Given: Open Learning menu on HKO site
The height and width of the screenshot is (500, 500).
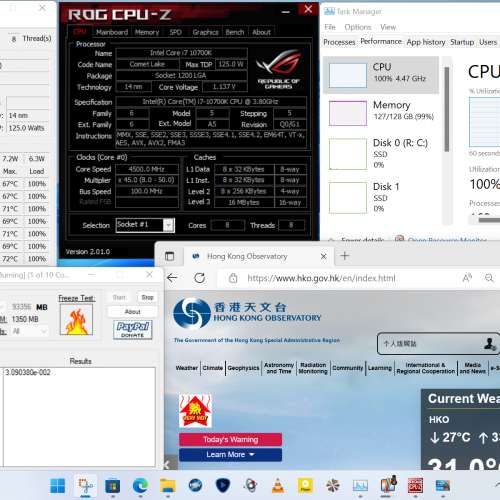Looking at the screenshot, I should pyautogui.click(x=380, y=368).
